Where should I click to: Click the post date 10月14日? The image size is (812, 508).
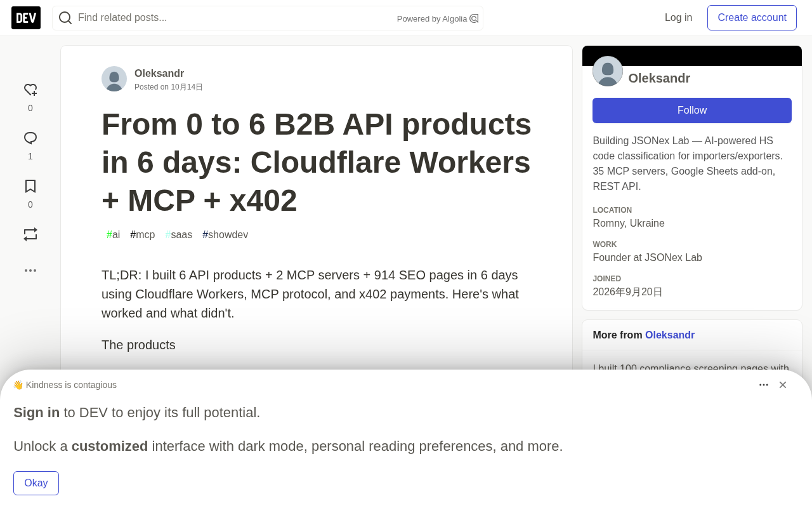pos(187,87)
